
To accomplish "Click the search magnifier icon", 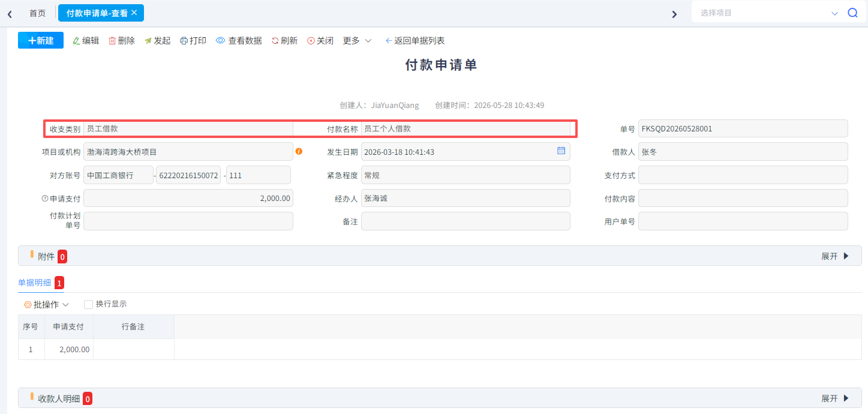I will click(852, 13).
